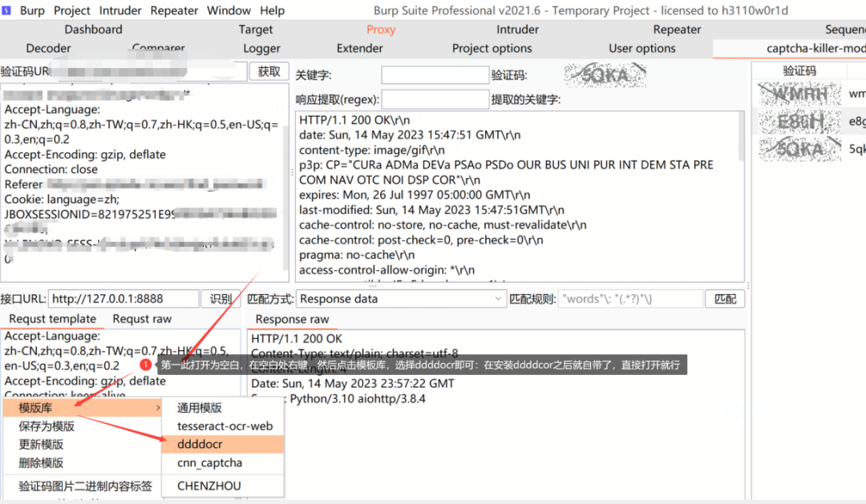Select tesseract-ocr-web template
The height and width of the screenshot is (504, 866).
(225, 426)
